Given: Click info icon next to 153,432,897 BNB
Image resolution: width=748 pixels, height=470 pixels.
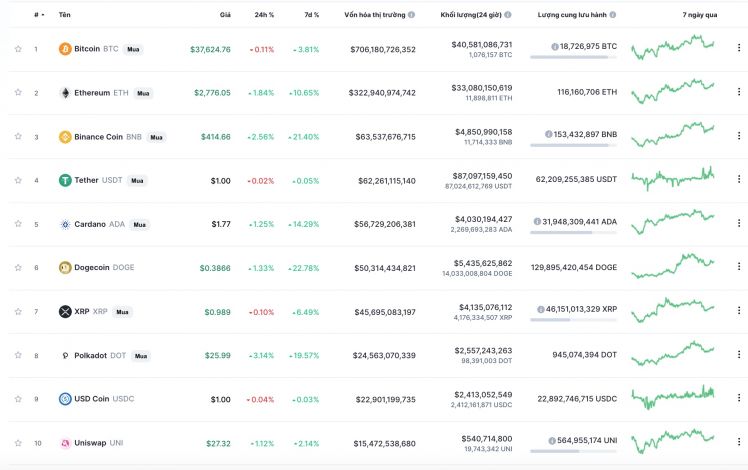Looking at the screenshot, I should click(549, 134).
